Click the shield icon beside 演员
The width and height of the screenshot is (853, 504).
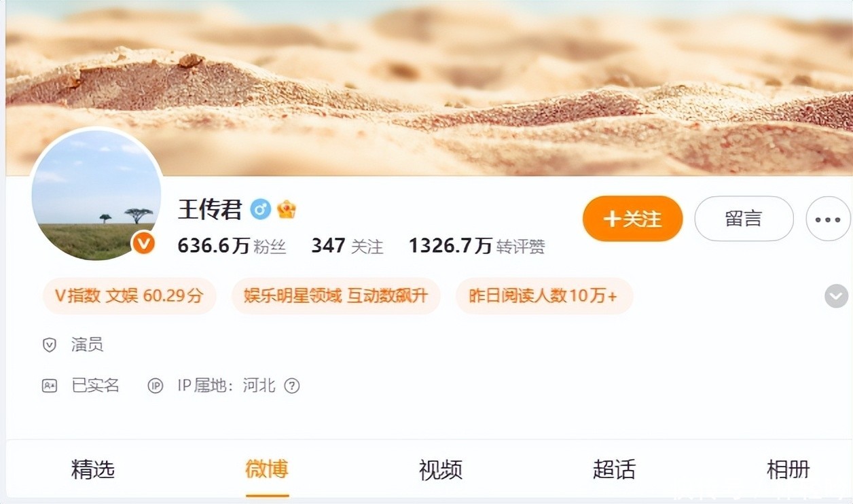click(50, 345)
